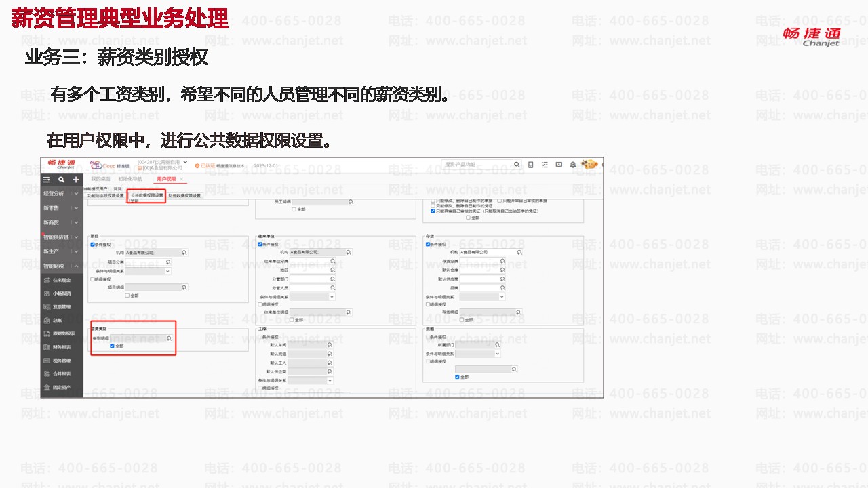Click the lookup icon beside 品牌 field
This screenshot has width=868, height=488.
(502, 288)
